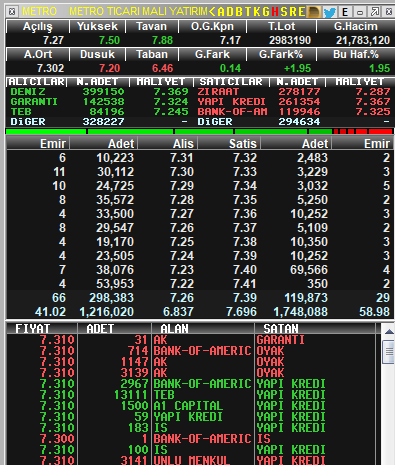The width and height of the screenshot is (395, 465).
Task: Click the ALAN column header
Action: pyautogui.click(x=203, y=329)
